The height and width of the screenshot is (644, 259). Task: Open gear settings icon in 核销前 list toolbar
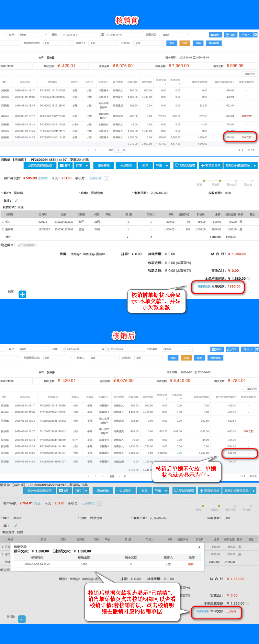pyautogui.click(x=255, y=35)
